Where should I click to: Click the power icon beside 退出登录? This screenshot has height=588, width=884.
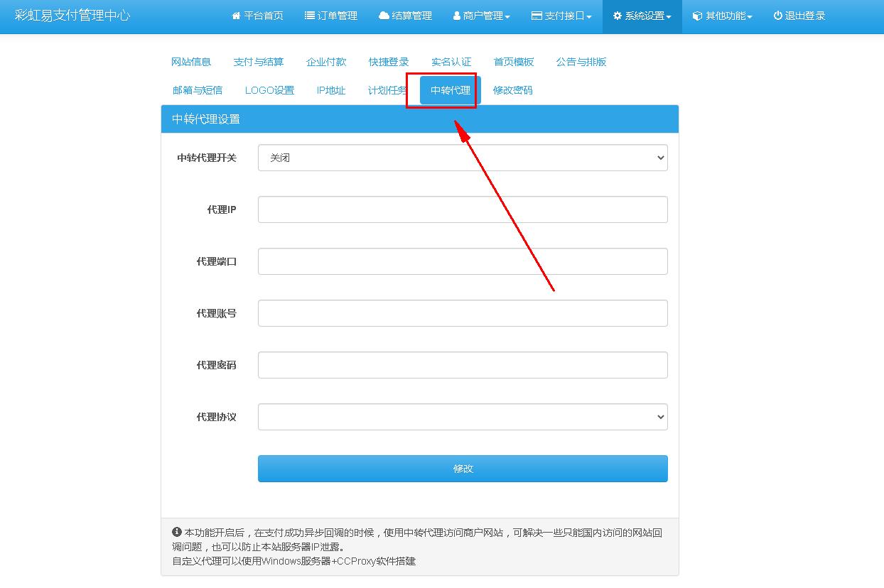click(777, 16)
